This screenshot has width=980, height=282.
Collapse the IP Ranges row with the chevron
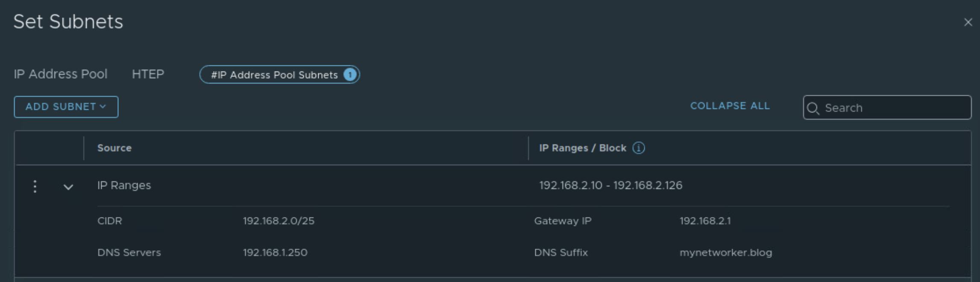[68, 187]
